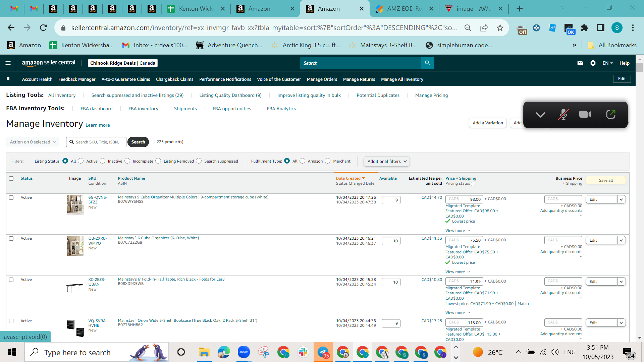This screenshot has width=644, height=362.
Task: Open the Chrome three-dot menu
Action: click(633, 28)
